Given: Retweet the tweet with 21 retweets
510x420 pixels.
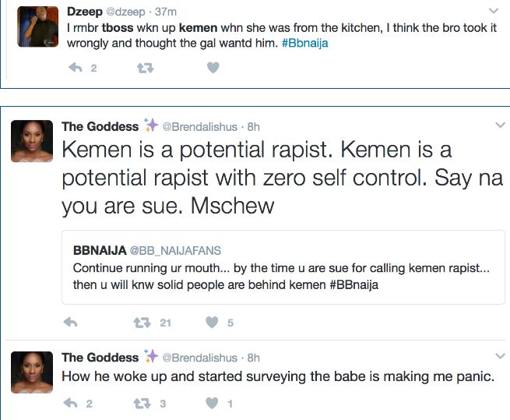Looking at the screenshot, I should 142,322.
